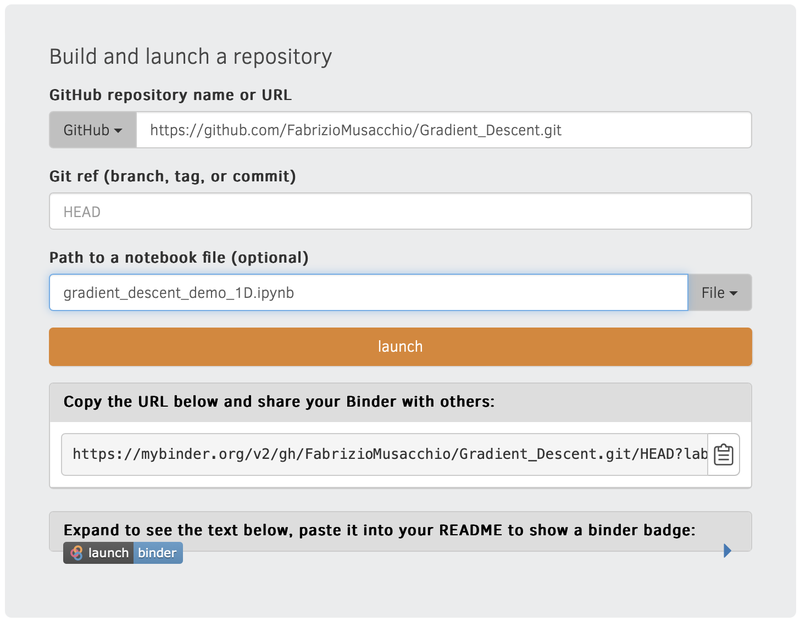This screenshot has height=621, width=800.
Task: Expand the binder badge text arrow
Action: (728, 551)
